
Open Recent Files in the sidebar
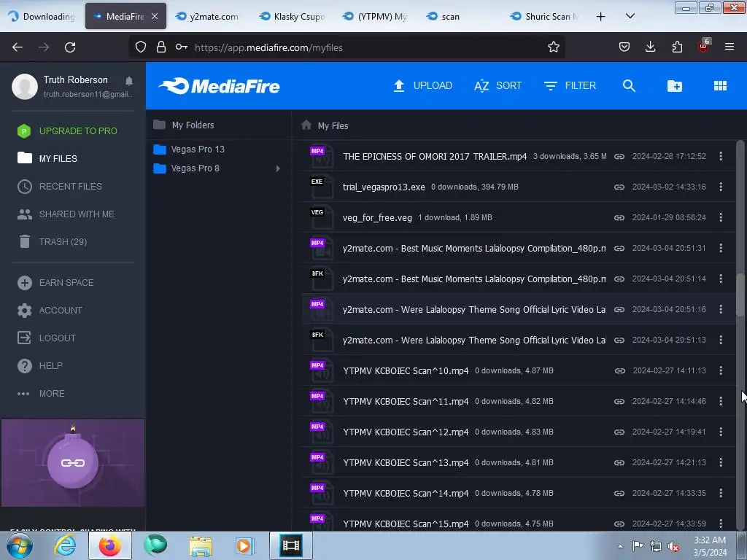(x=60, y=186)
